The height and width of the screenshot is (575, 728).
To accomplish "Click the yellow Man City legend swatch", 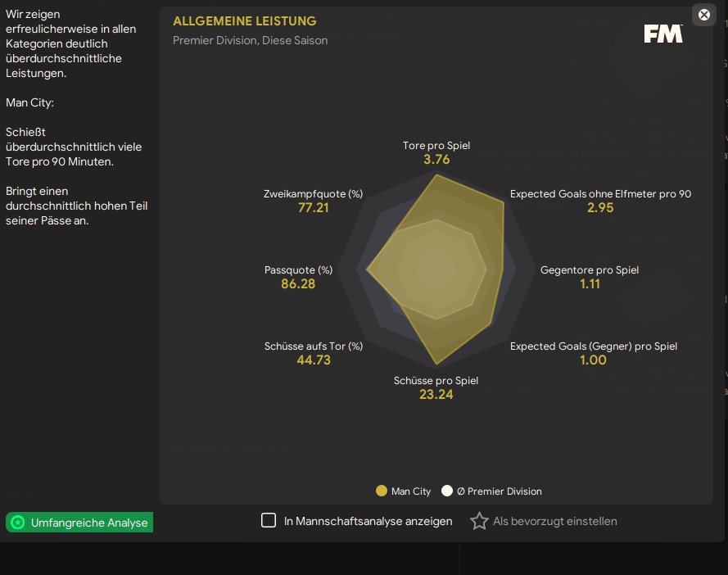I will coord(381,491).
